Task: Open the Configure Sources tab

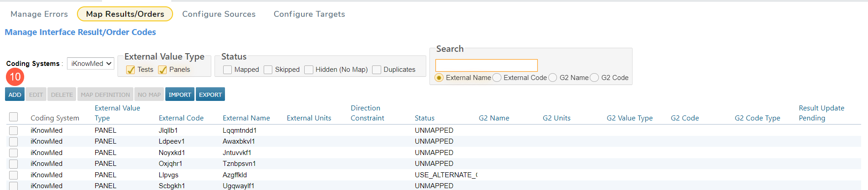Action: pyautogui.click(x=219, y=14)
